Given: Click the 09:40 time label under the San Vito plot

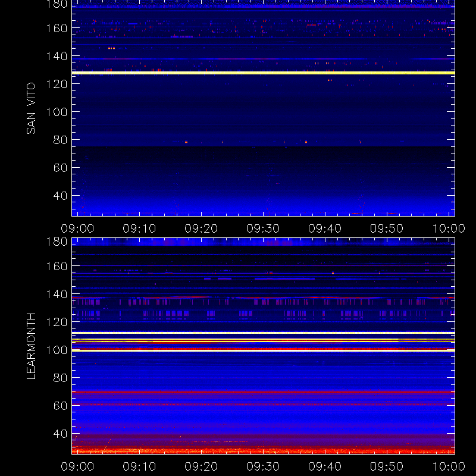Looking at the screenshot, I should 325,228.
